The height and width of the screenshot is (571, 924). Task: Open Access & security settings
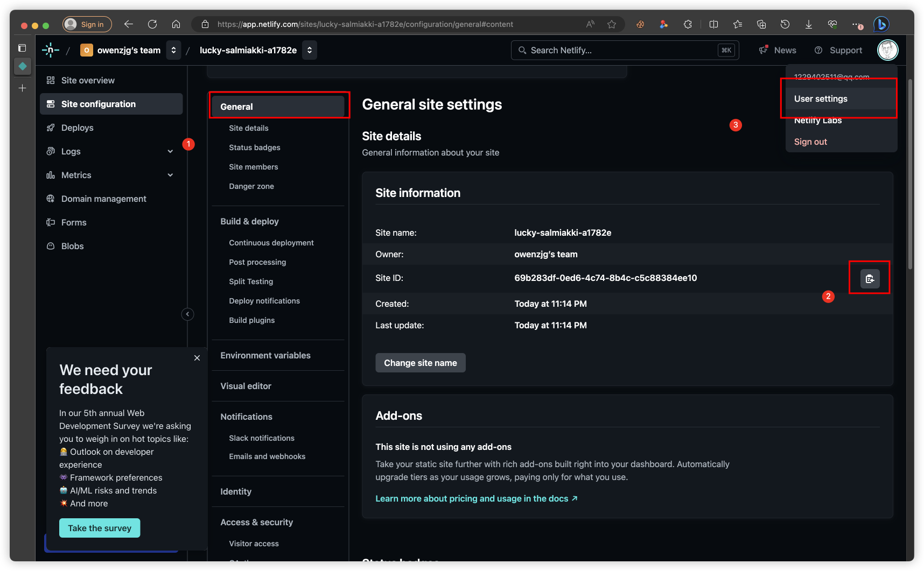[256, 522]
